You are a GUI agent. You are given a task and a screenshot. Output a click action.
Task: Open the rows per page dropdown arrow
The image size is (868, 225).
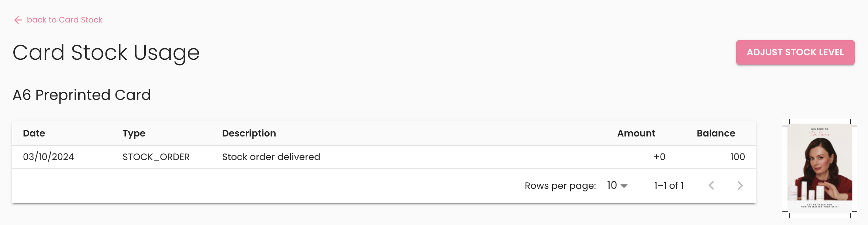click(624, 186)
